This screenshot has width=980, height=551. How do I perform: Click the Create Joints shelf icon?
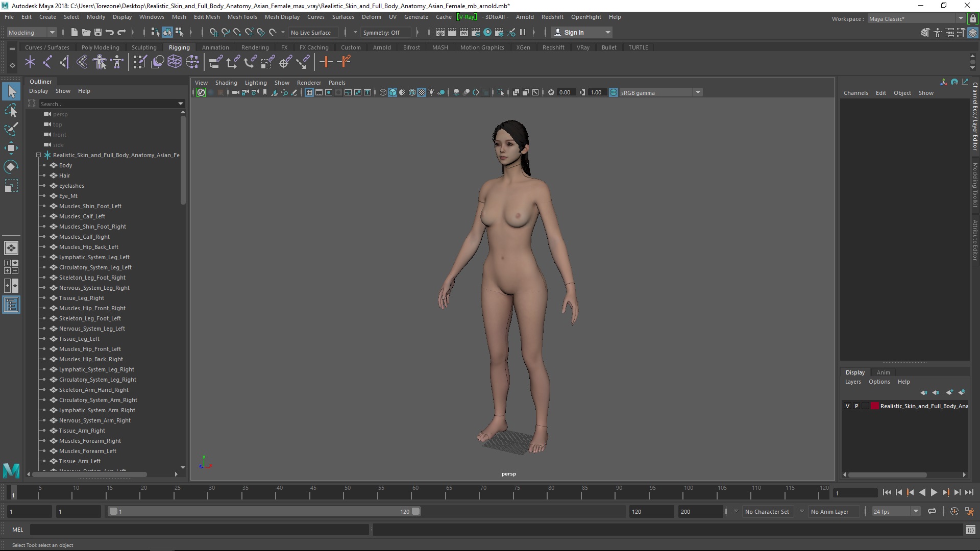tap(47, 62)
